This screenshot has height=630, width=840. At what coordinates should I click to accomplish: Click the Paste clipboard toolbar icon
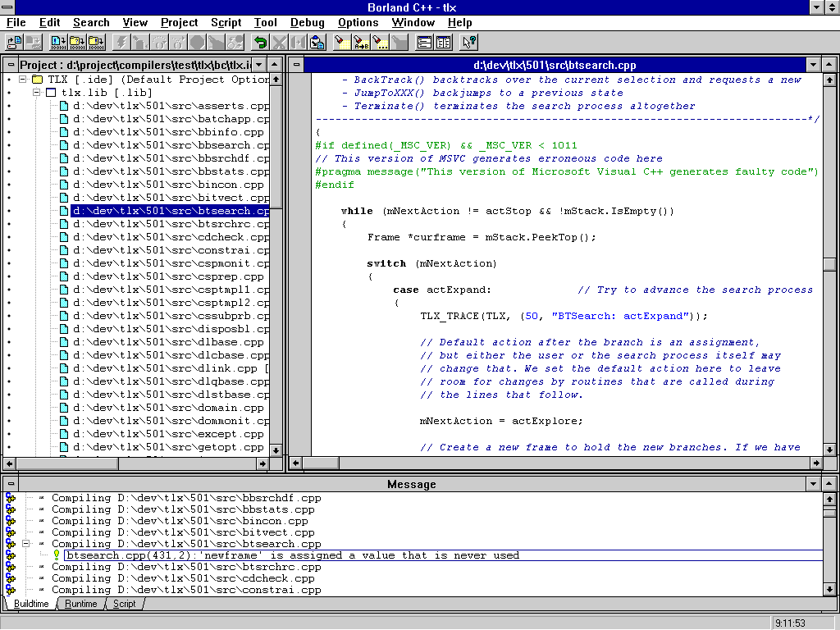pos(317,43)
